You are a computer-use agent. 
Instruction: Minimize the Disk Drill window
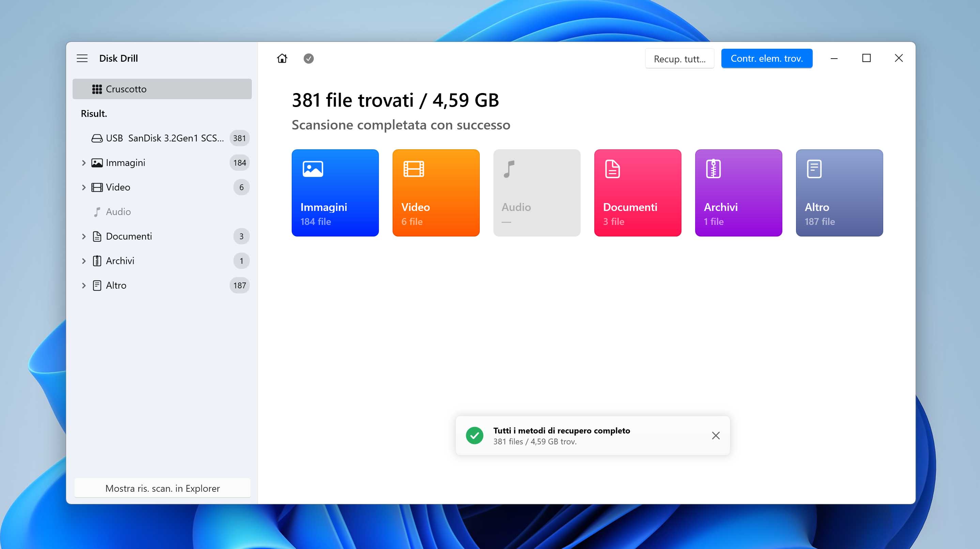coord(833,58)
